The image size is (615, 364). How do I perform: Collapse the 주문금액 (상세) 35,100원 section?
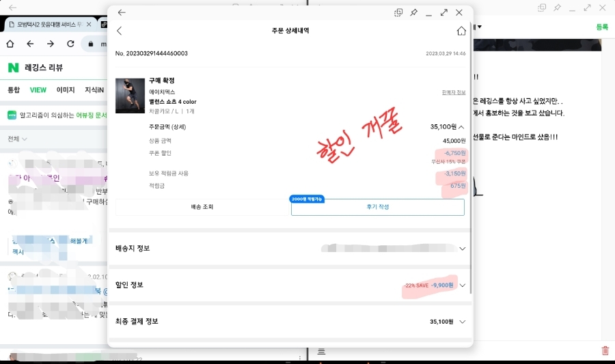click(461, 127)
